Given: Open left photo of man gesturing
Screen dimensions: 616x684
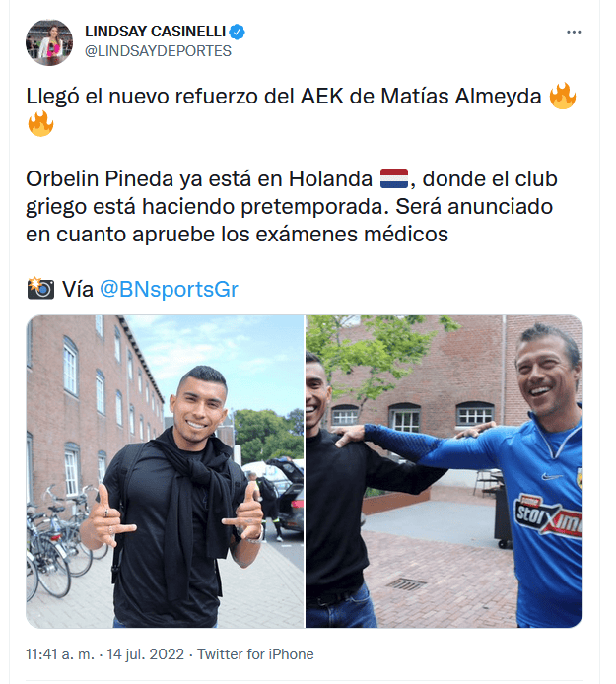Looking at the screenshot, I should 165,471.
